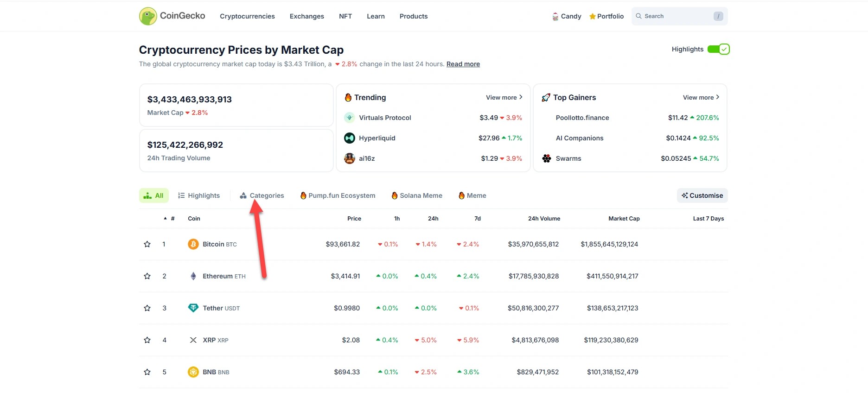Favorite XRP using its star
868x397 pixels.
147,340
